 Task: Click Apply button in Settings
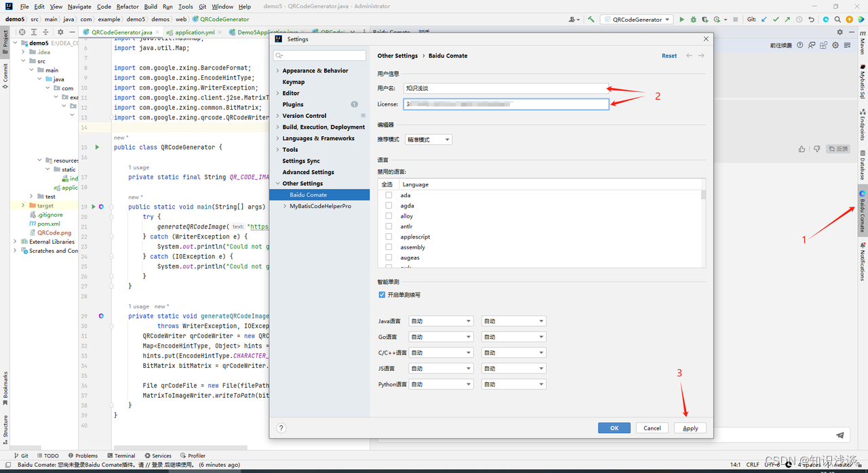point(690,428)
